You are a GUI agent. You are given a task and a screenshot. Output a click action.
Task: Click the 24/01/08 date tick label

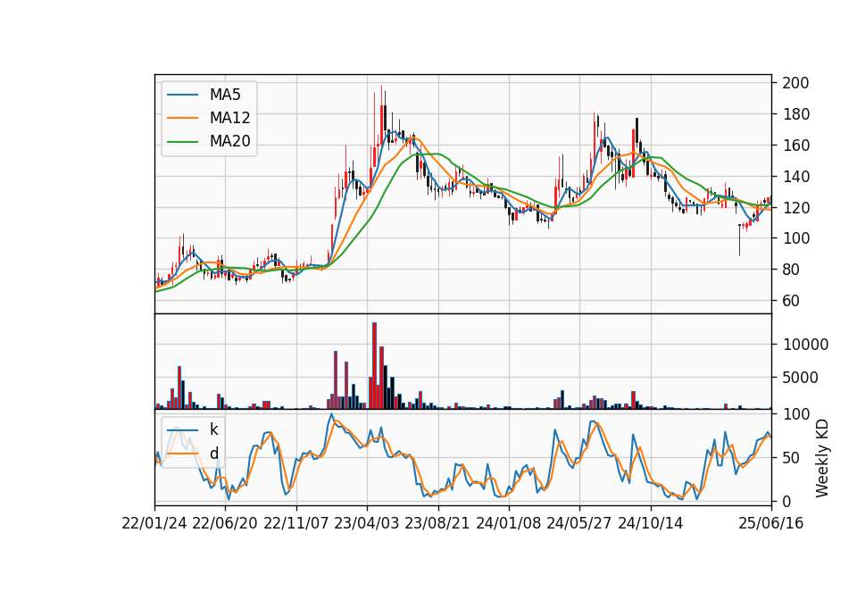tap(508, 524)
